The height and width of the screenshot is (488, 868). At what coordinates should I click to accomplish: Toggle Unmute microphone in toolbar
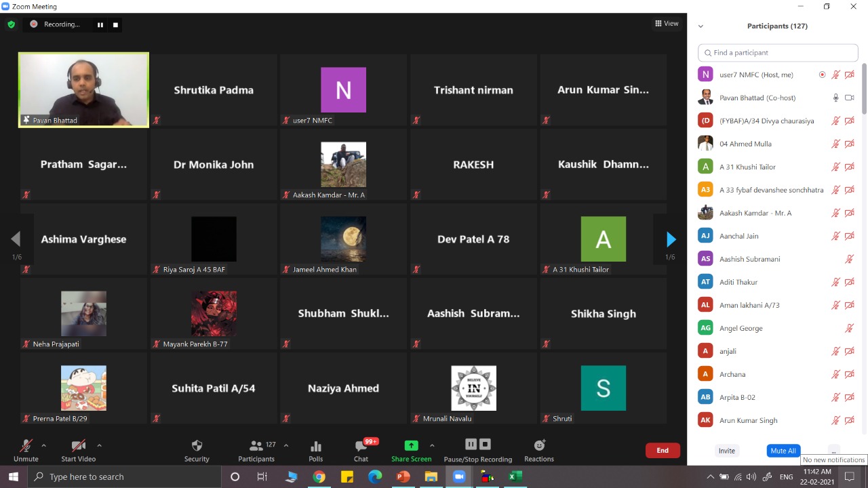[x=26, y=446]
